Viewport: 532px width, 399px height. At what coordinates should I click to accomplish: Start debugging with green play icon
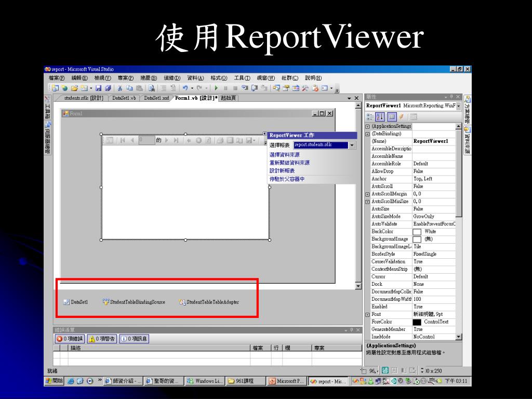tap(216, 88)
